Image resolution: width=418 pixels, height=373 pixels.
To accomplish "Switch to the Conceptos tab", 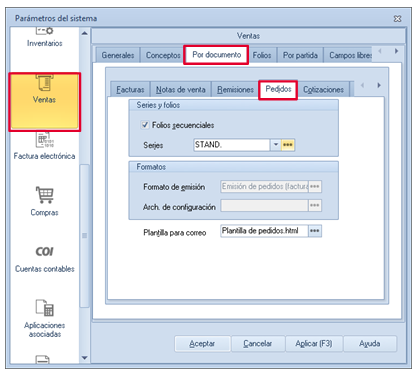I will (x=163, y=55).
